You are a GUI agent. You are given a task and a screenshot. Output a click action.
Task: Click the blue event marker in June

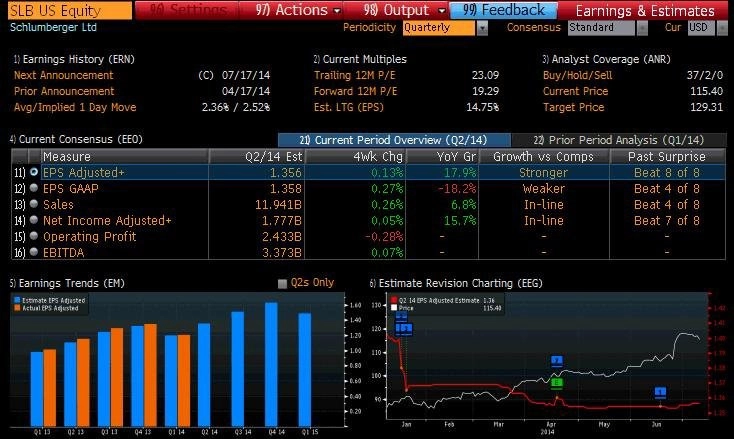point(661,392)
